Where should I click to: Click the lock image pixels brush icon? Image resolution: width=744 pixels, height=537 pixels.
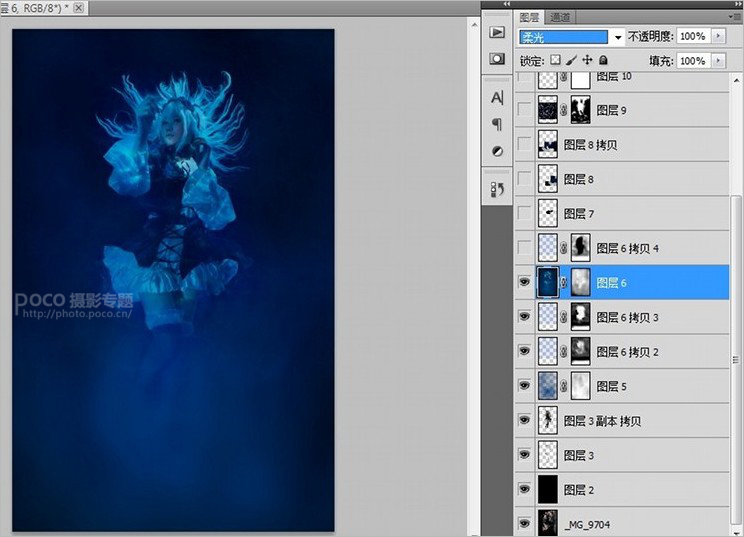572,61
